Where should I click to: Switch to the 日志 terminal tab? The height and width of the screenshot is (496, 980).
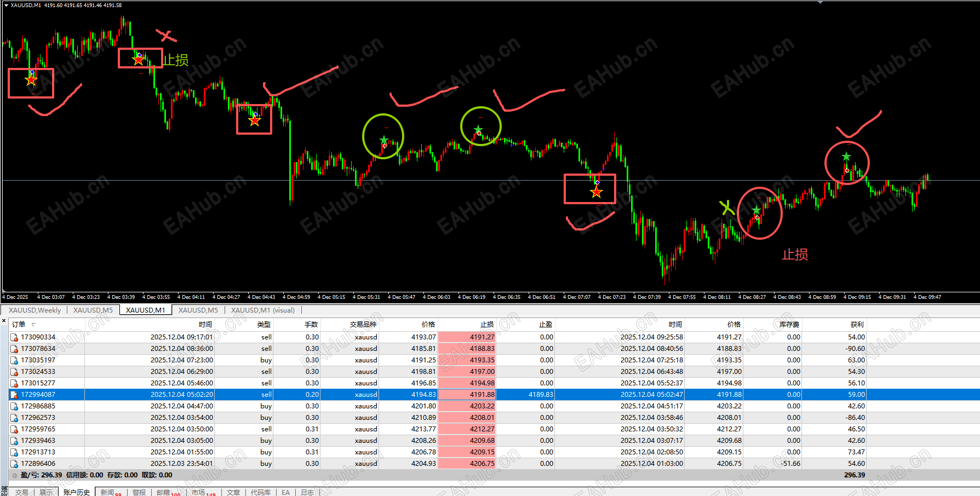click(x=307, y=493)
